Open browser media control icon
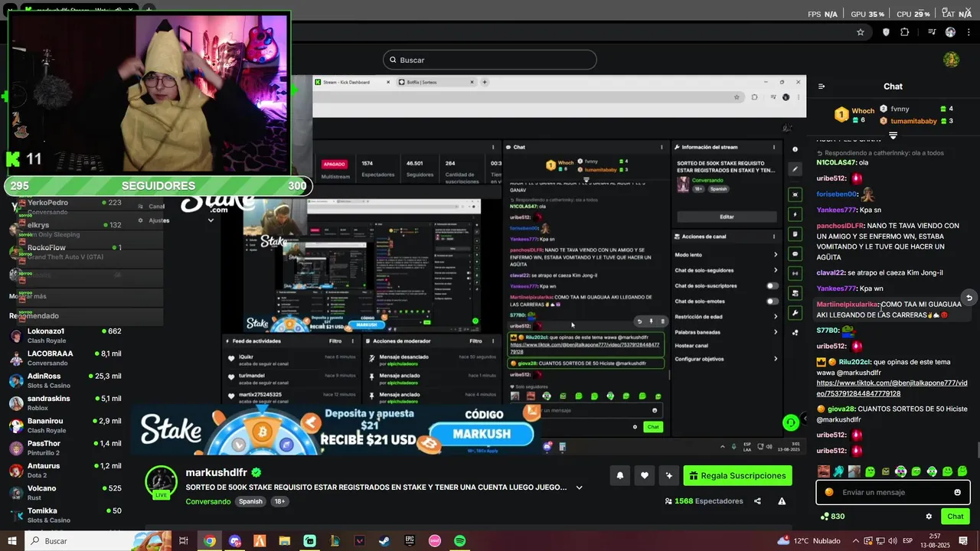Image resolution: width=980 pixels, height=551 pixels. [x=932, y=32]
